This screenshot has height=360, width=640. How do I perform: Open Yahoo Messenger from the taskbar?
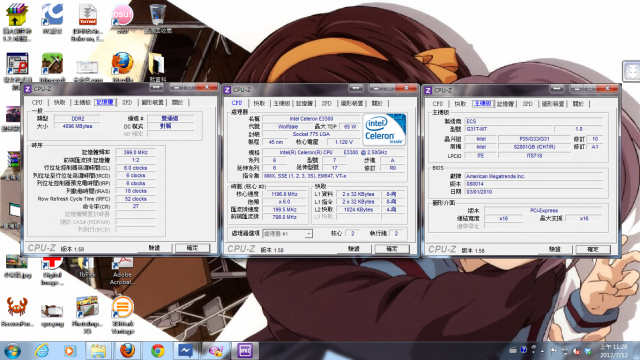click(x=215, y=351)
